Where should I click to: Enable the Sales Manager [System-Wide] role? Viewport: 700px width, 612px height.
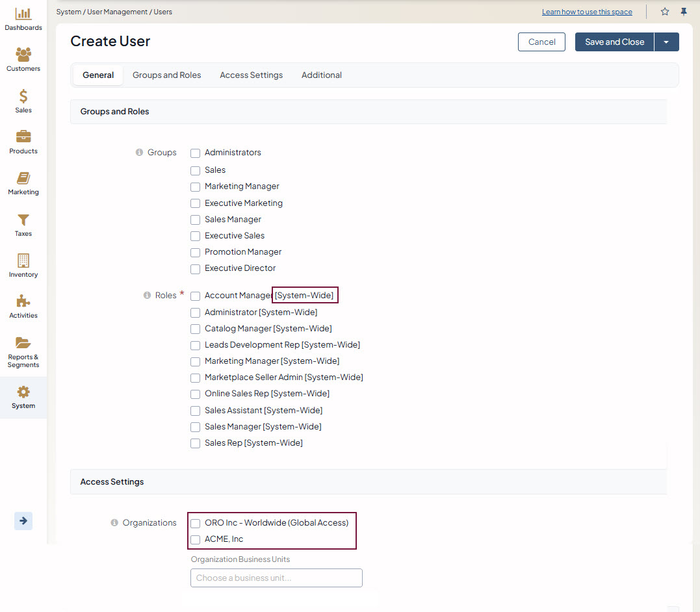[195, 427]
